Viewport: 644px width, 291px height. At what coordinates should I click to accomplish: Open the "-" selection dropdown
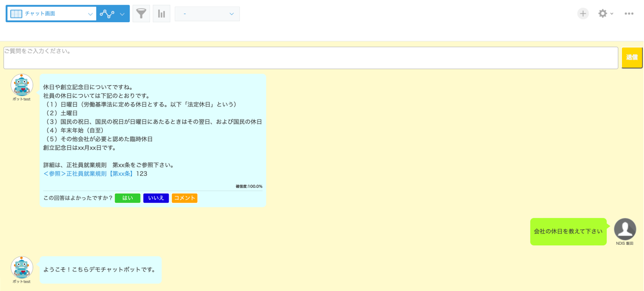[x=207, y=14]
